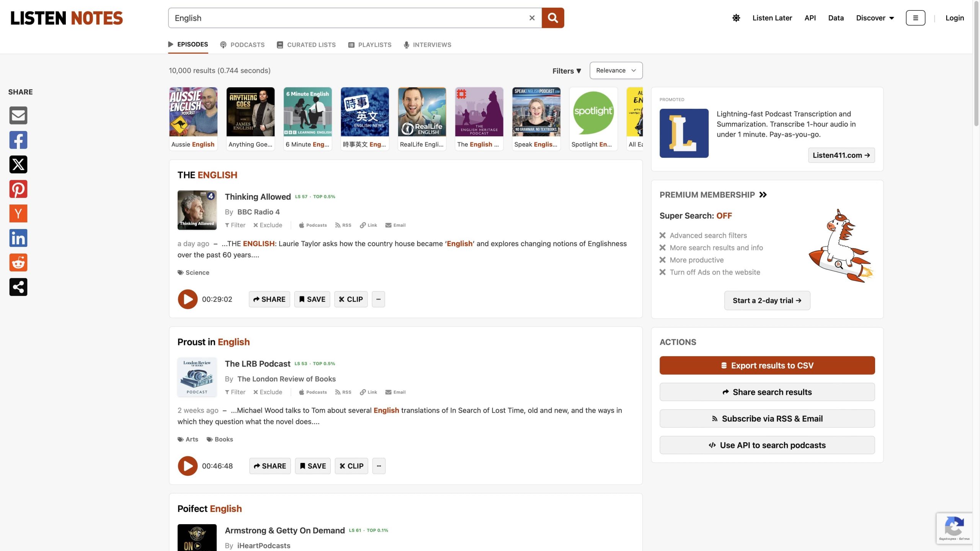Share results on Reddit
980x551 pixels.
click(x=18, y=262)
